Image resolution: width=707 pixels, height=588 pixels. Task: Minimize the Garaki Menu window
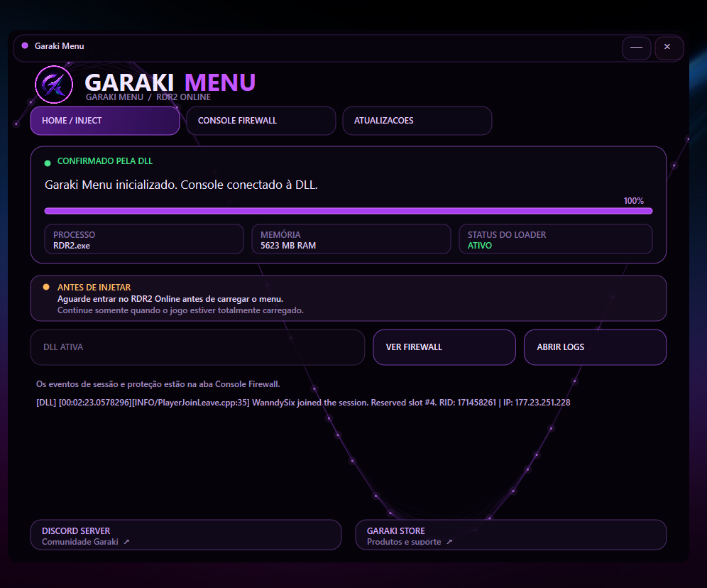[636, 48]
